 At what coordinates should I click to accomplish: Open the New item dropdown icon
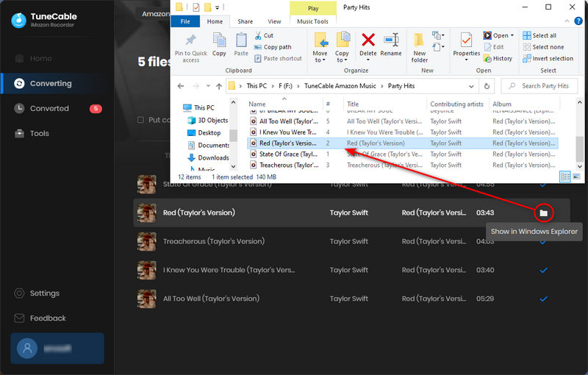pos(438,35)
